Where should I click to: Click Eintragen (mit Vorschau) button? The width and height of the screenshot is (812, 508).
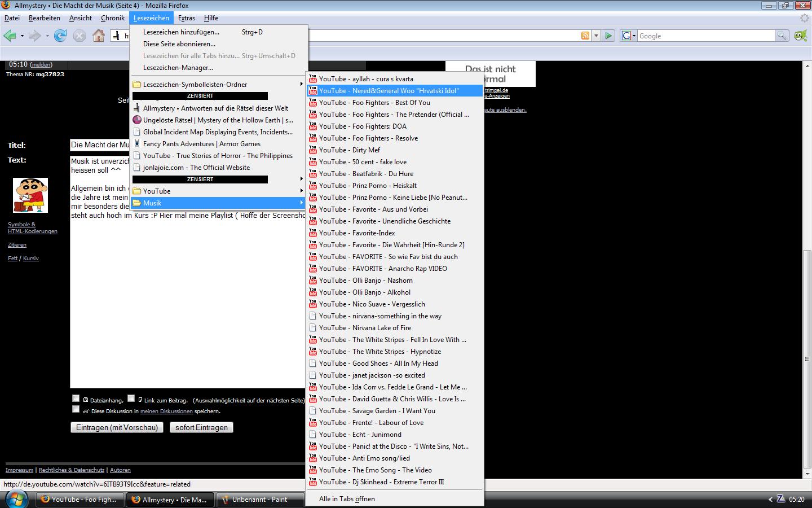point(117,427)
